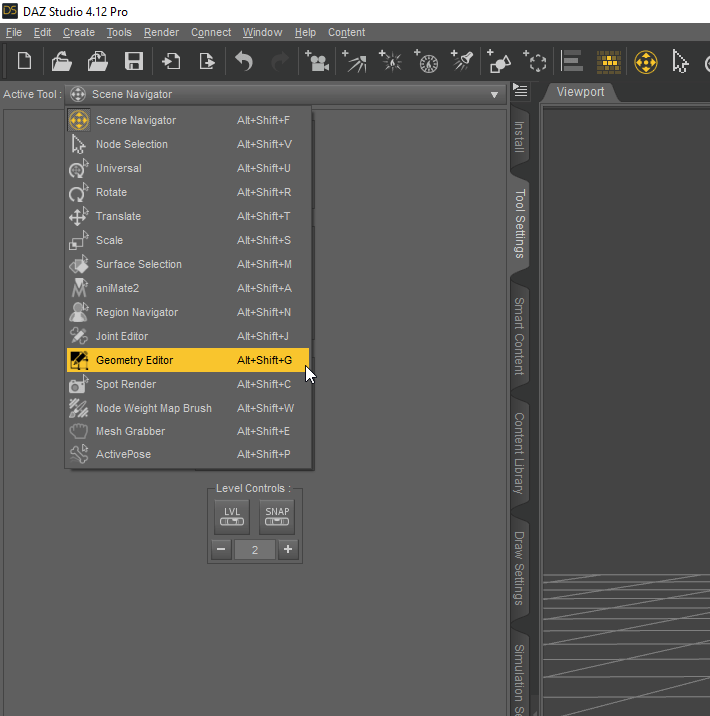Open the Edit menu
Screen dimensions: 710x716
(x=42, y=32)
